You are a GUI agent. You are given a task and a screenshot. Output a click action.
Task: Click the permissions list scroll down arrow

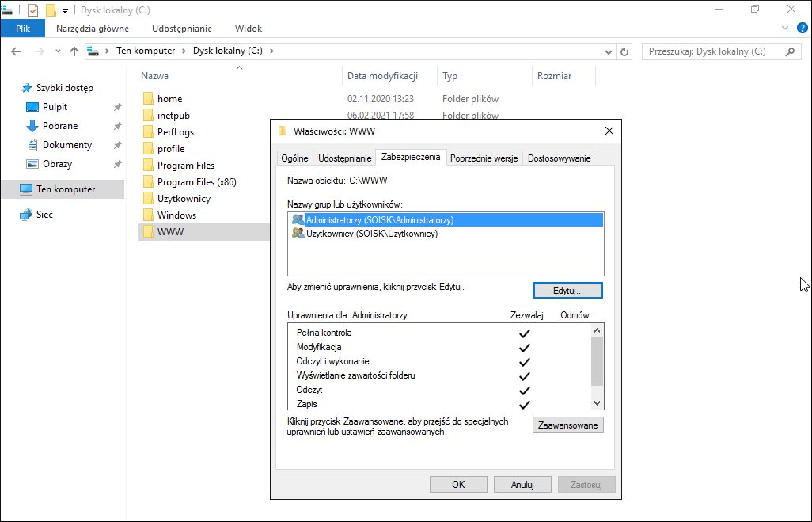tap(597, 403)
